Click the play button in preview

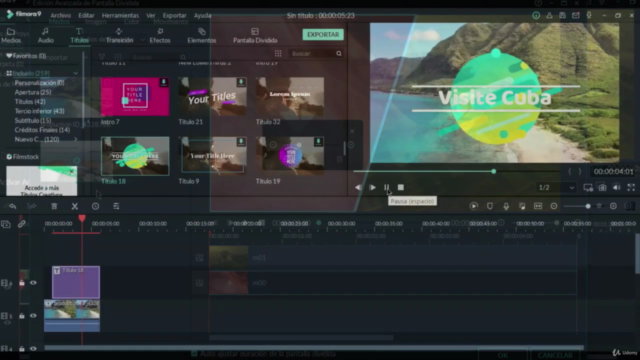(372, 187)
